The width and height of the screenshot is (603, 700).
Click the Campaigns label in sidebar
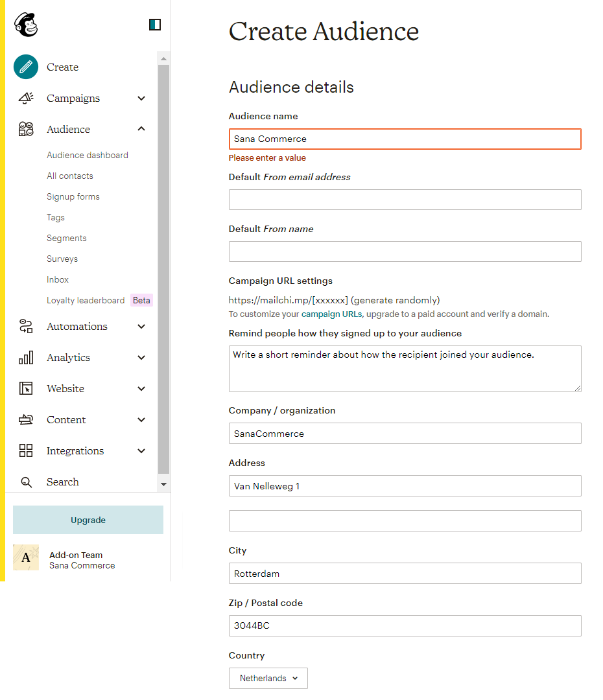click(x=73, y=99)
